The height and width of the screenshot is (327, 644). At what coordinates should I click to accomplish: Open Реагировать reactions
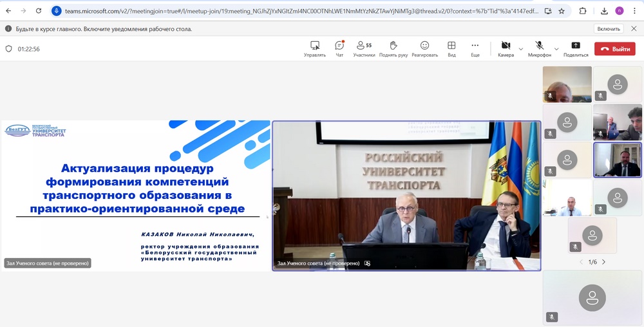[x=424, y=49]
